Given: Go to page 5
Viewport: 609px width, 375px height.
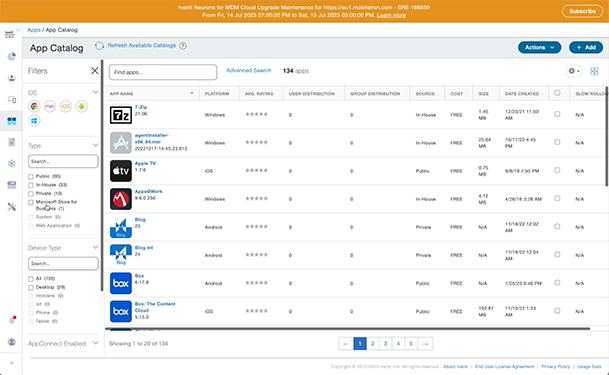Looking at the screenshot, I should (411, 344).
